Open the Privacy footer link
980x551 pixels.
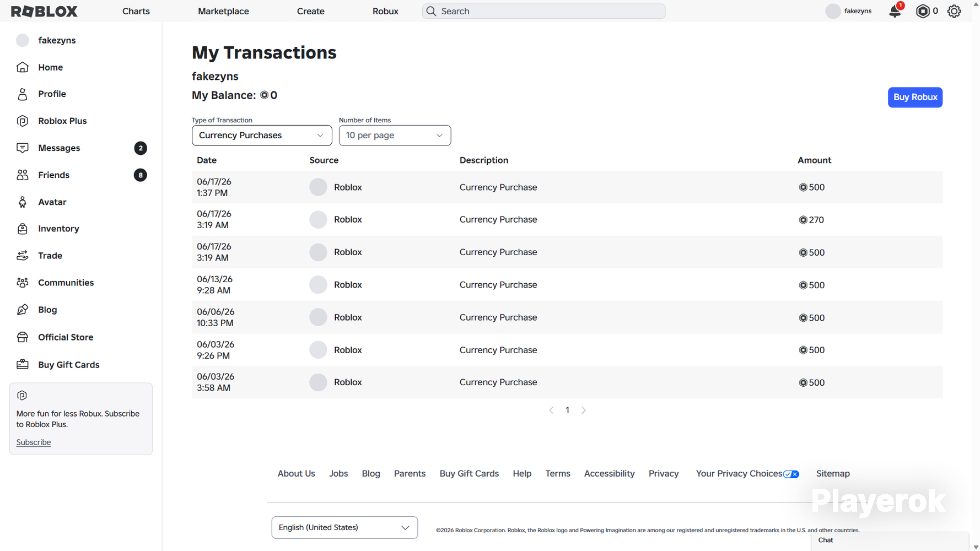pyautogui.click(x=664, y=474)
